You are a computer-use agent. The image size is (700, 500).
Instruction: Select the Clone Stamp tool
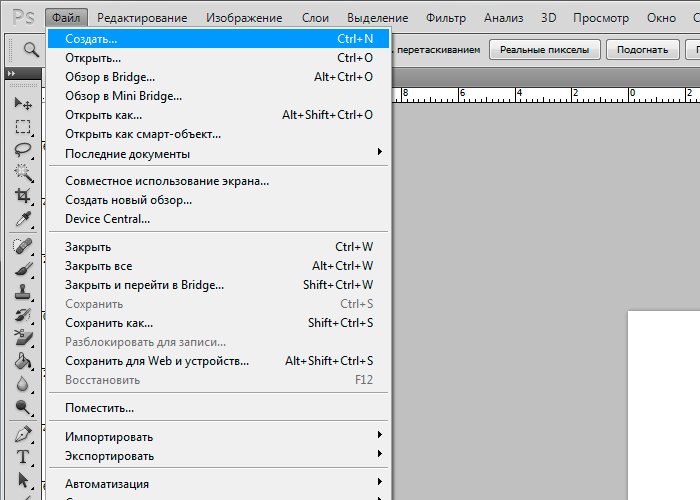coord(22,292)
